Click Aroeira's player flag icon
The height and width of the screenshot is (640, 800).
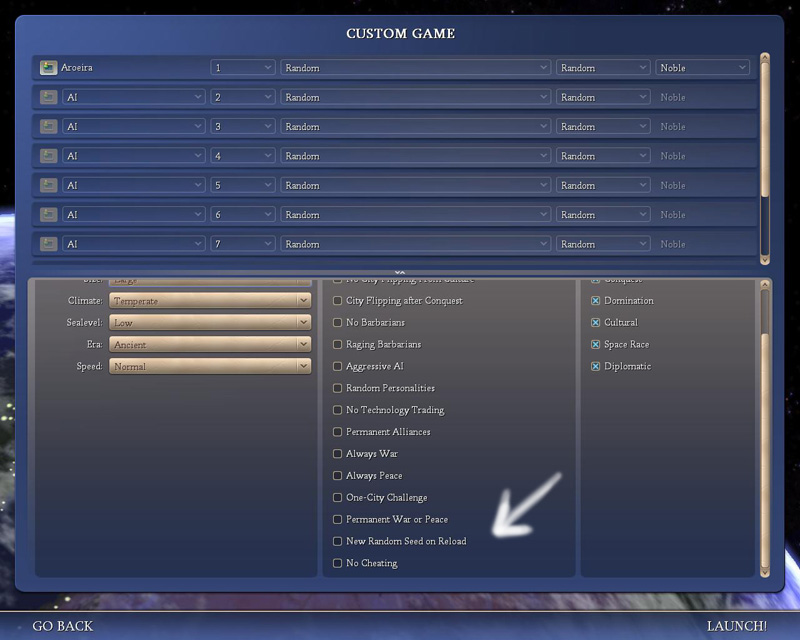(x=48, y=68)
